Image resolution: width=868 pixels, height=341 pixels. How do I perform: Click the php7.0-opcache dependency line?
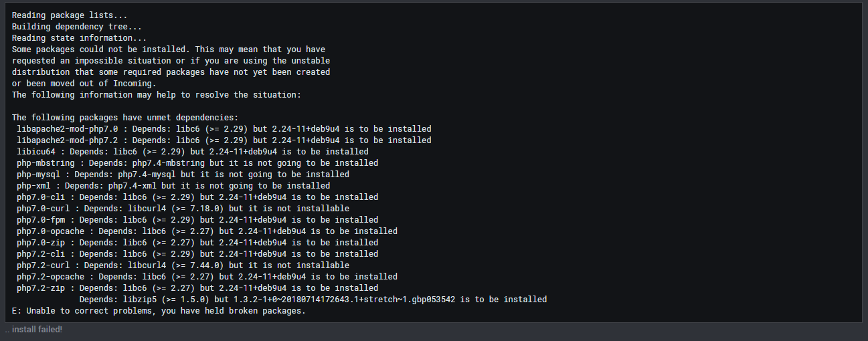pyautogui.click(x=207, y=231)
